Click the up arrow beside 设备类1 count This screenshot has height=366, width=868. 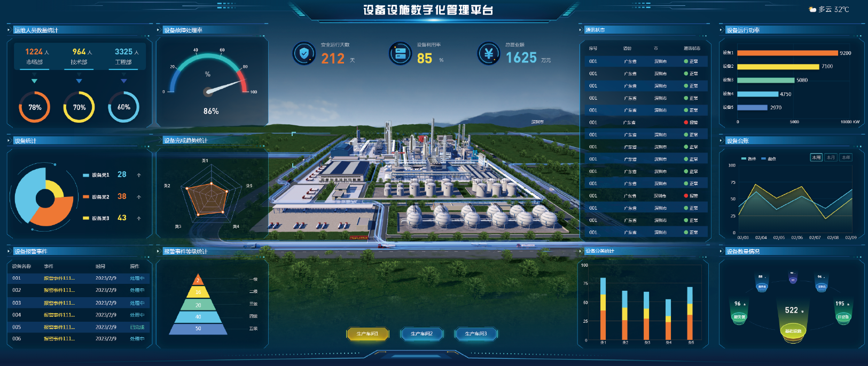(139, 175)
